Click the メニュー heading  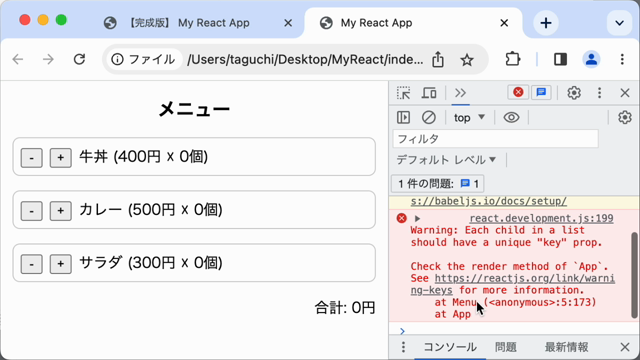(x=194, y=109)
